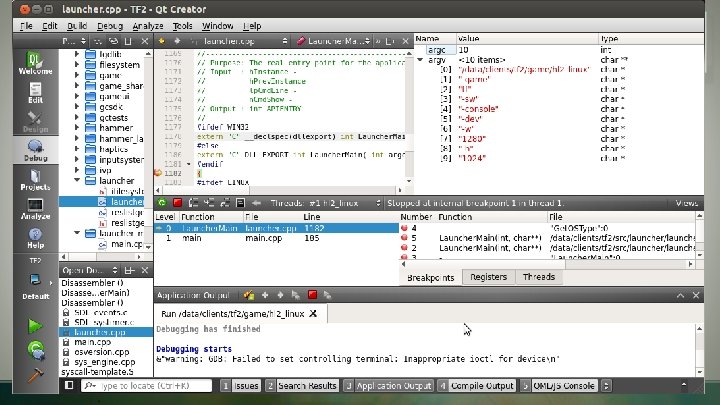Click the go back arrow in editor toolbar

[x=161, y=41]
